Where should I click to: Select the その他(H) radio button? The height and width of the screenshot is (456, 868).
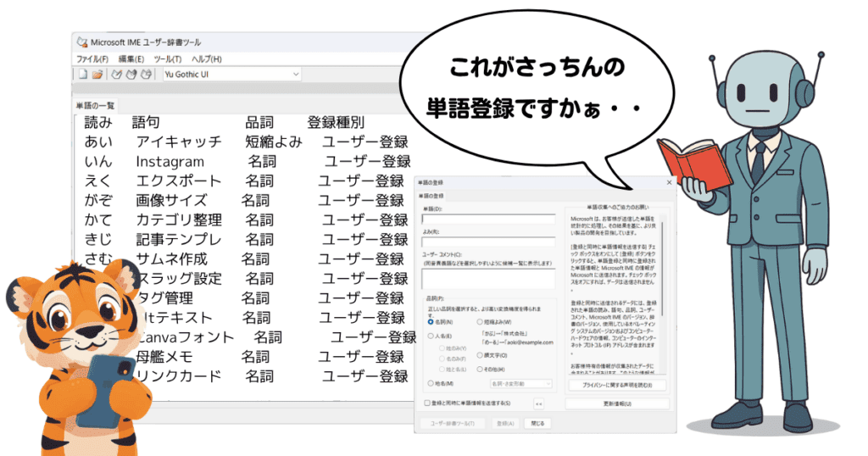pyautogui.click(x=480, y=369)
